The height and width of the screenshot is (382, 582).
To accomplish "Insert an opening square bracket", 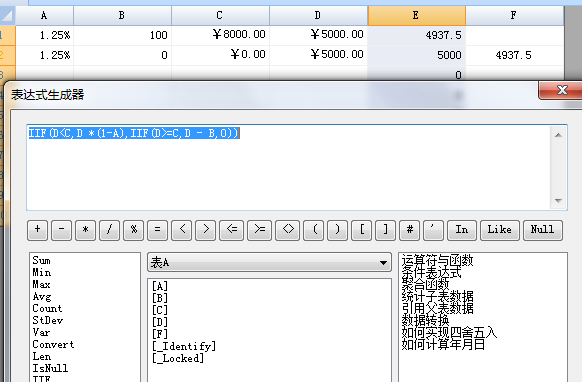I will pos(362,230).
